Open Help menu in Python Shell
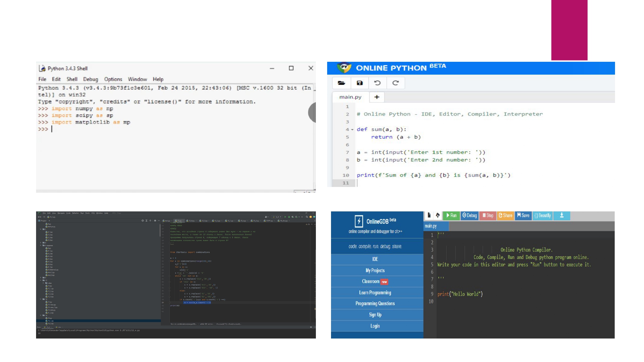This screenshot has height=362, width=644. point(158,79)
